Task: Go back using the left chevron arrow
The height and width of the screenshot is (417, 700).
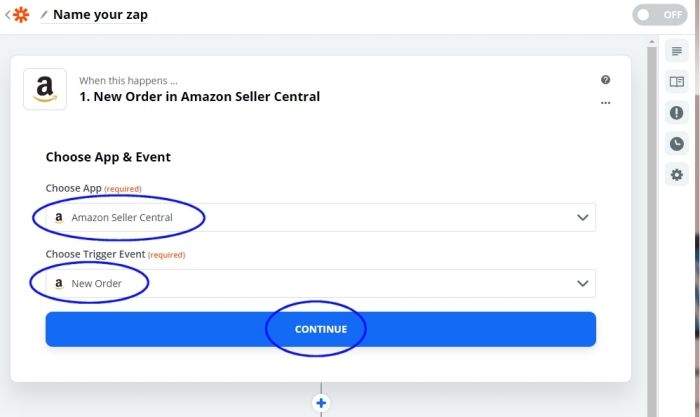Action: tap(8, 15)
